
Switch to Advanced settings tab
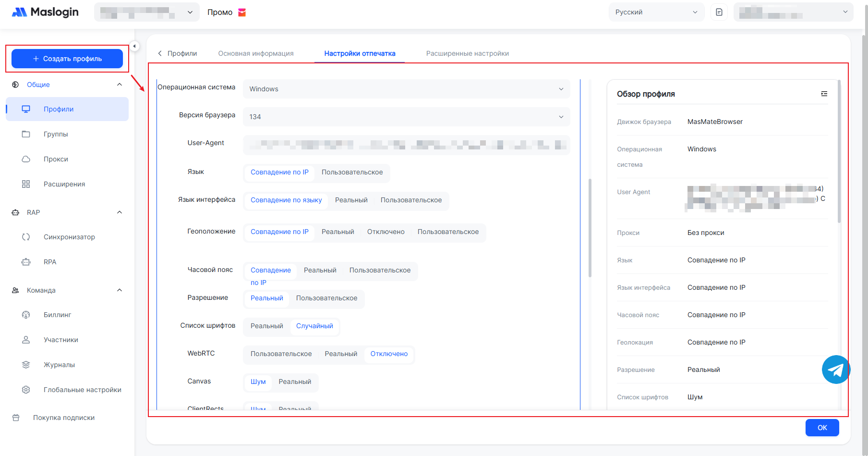click(467, 53)
